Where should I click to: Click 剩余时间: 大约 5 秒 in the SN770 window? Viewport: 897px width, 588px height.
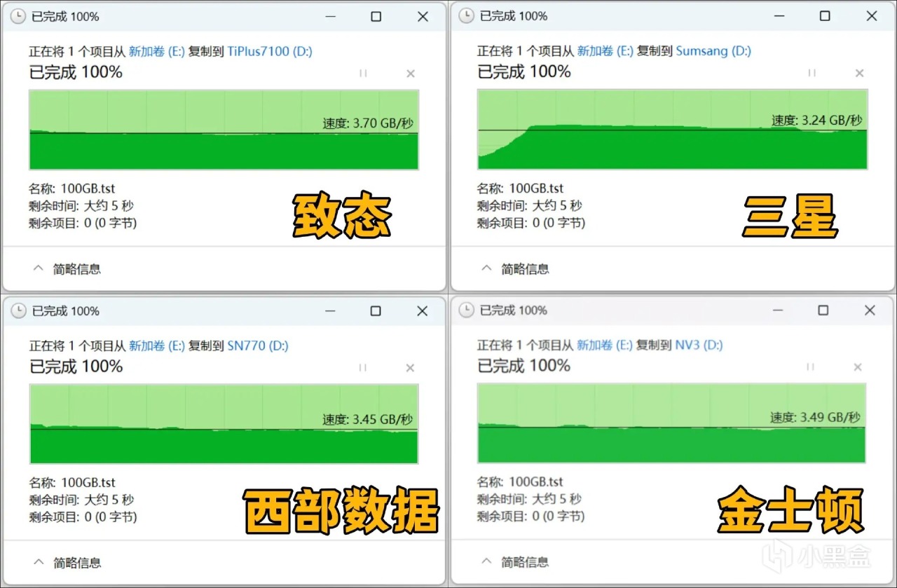tap(81, 500)
